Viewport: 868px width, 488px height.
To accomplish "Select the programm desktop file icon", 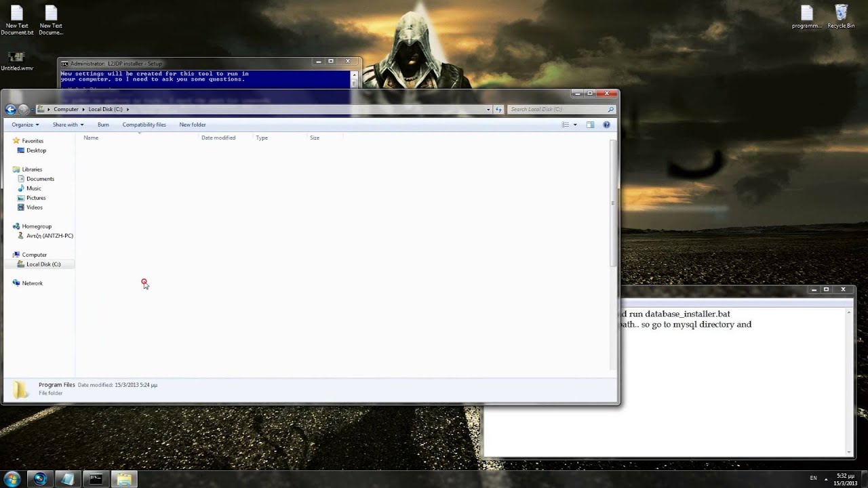I will click(806, 18).
